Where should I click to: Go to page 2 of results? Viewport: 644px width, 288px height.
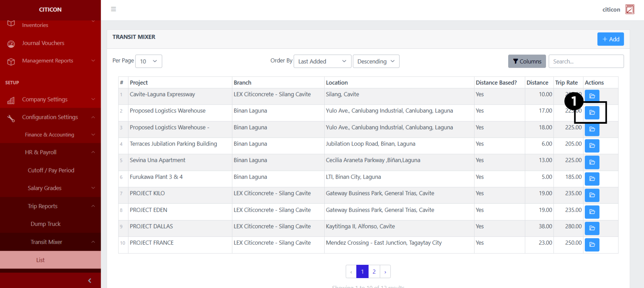374,272
